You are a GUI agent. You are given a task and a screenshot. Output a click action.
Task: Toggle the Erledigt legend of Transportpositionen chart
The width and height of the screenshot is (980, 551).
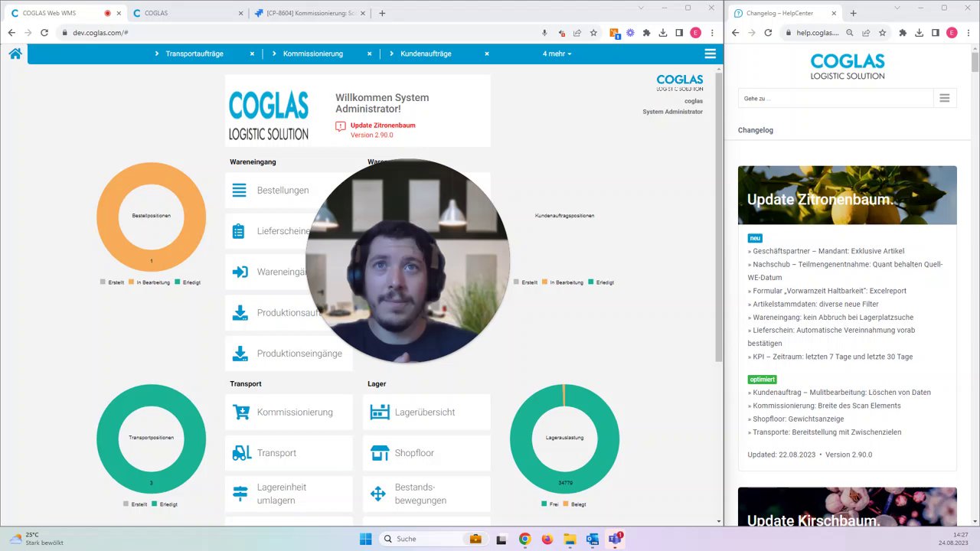click(165, 504)
